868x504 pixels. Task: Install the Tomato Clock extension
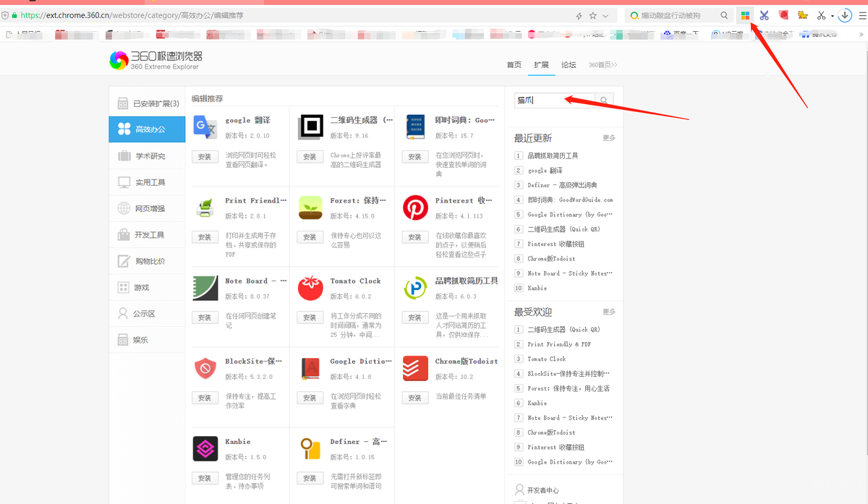(310, 317)
